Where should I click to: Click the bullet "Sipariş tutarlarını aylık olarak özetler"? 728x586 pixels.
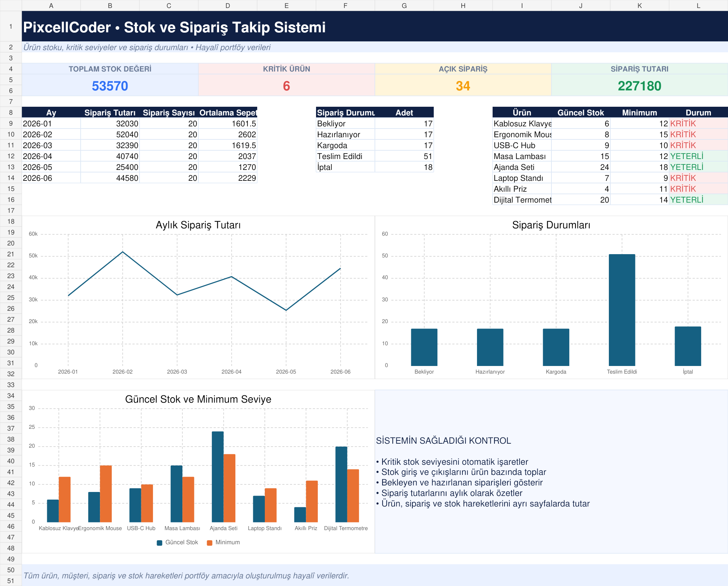(x=449, y=493)
